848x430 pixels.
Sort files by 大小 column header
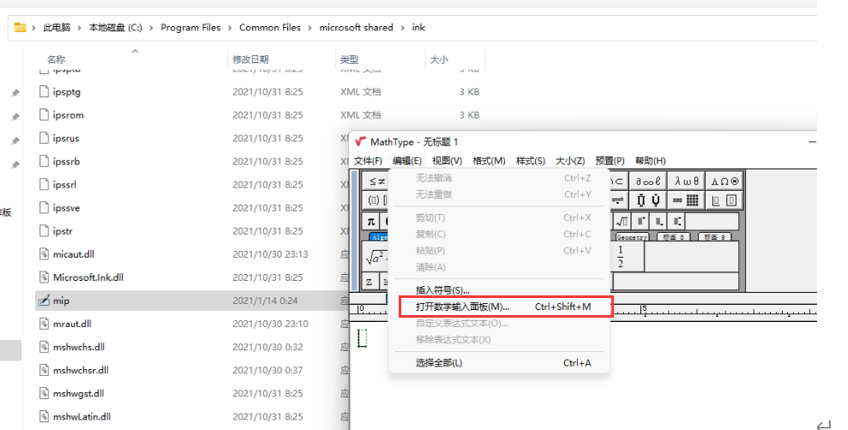(439, 59)
